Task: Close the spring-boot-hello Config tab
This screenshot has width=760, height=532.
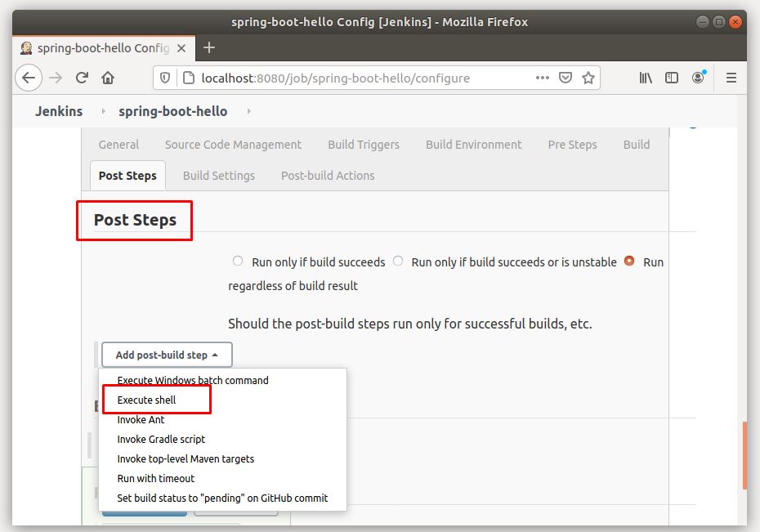Action: click(181, 48)
